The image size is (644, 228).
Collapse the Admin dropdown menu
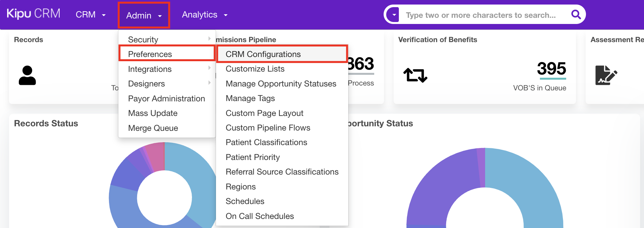[144, 15]
